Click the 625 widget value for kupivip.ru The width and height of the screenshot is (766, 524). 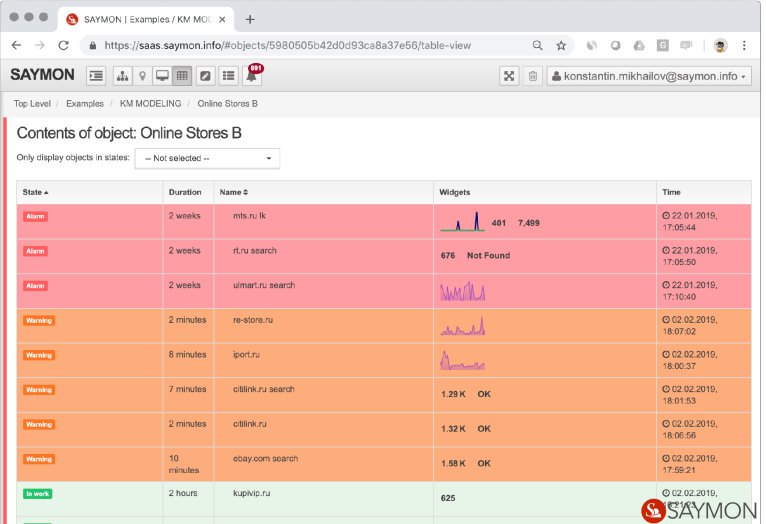[x=448, y=498]
